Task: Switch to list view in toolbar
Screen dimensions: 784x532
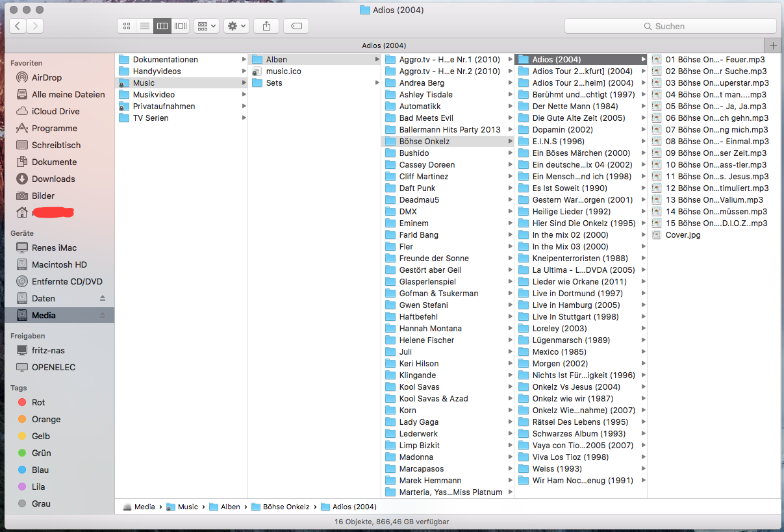Action: point(144,26)
